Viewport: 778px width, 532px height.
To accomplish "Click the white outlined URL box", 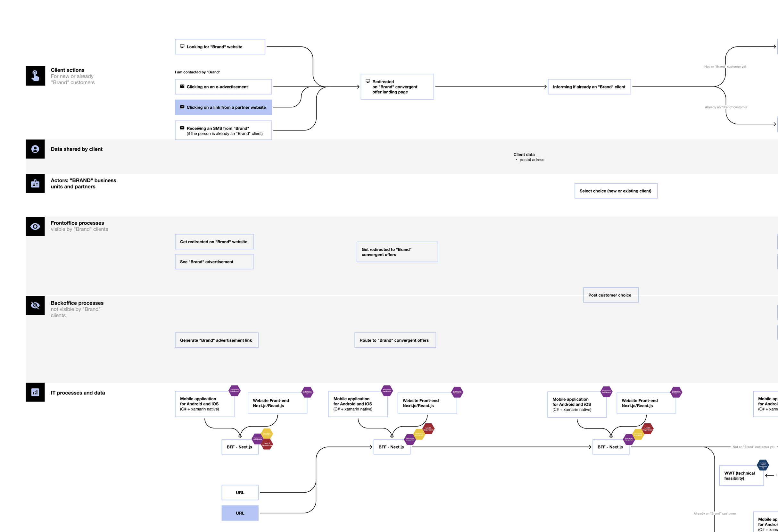I will pos(240,493).
